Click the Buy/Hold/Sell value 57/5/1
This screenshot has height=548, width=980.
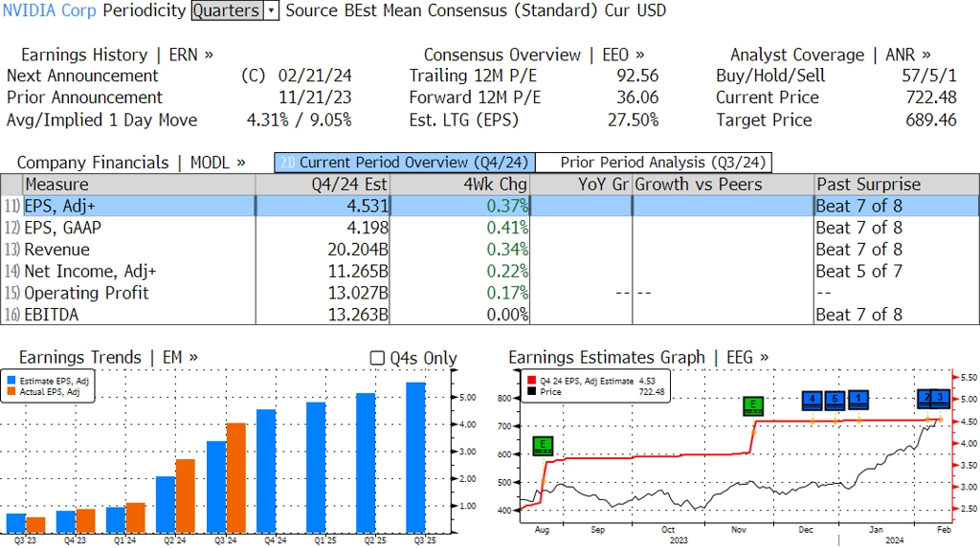coord(928,76)
